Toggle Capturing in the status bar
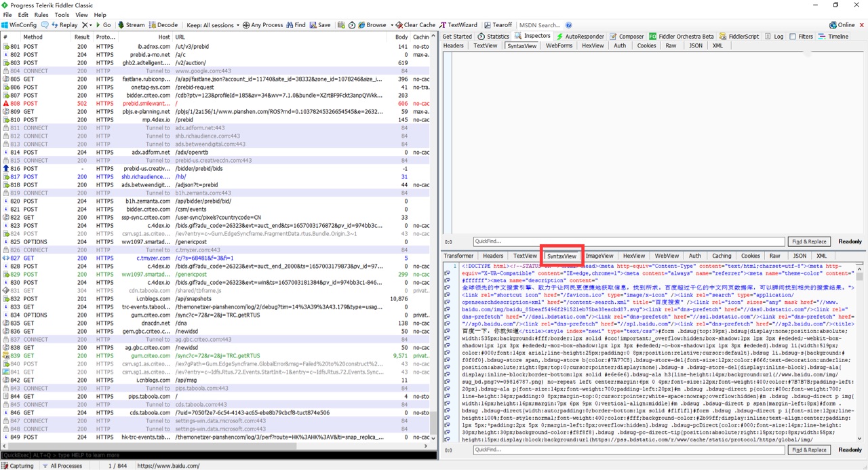The image size is (868, 470). tap(18, 466)
